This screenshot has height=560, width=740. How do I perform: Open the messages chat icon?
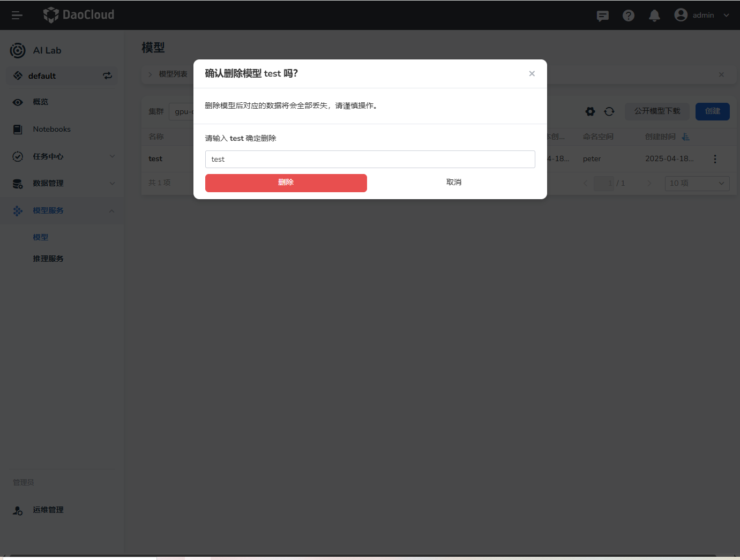(x=602, y=16)
